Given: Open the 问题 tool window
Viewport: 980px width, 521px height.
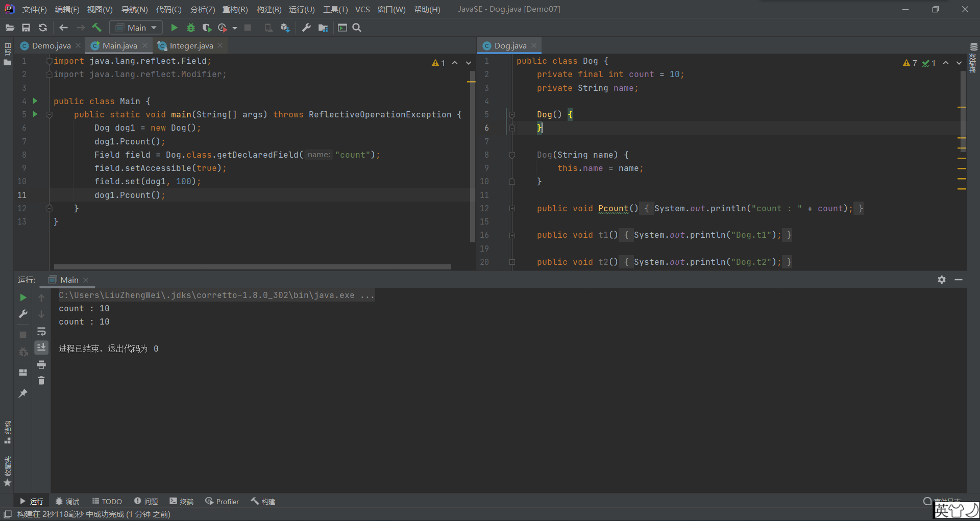Looking at the screenshot, I should click(x=146, y=502).
